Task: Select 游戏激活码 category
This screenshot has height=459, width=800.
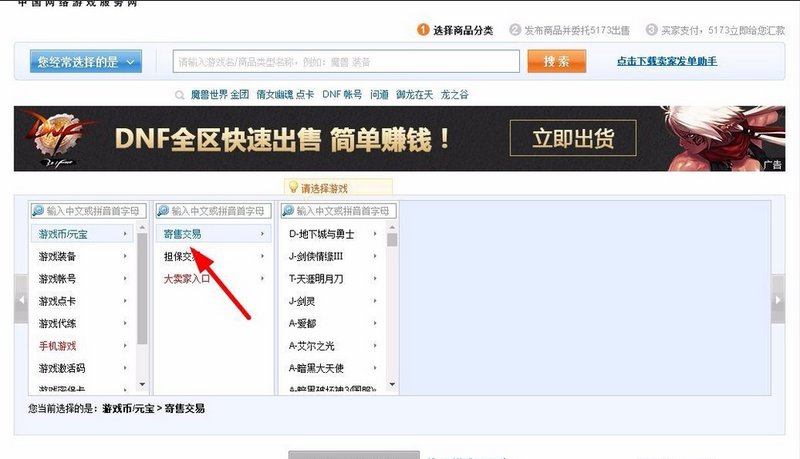Action: click(x=82, y=368)
